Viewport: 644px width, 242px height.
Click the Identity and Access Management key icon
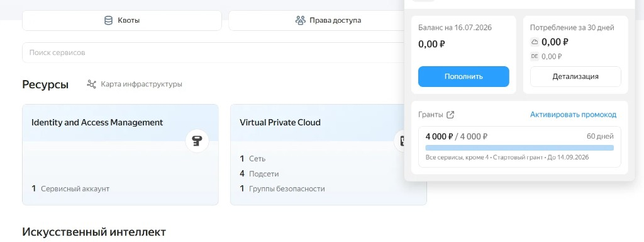click(197, 141)
